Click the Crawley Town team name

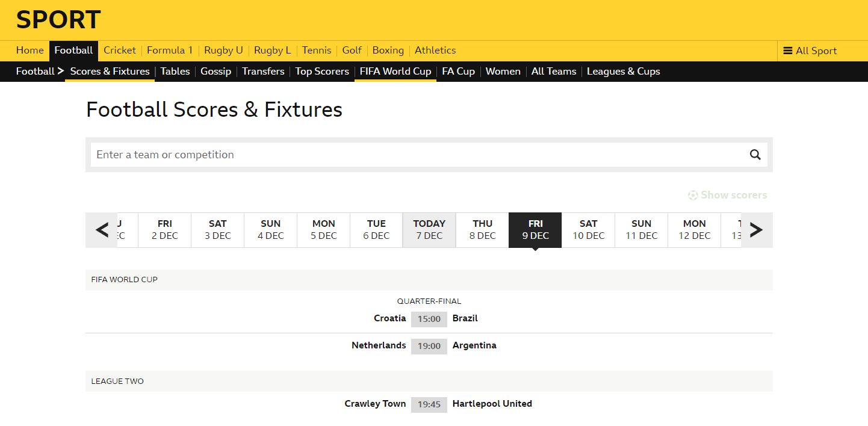pos(376,404)
